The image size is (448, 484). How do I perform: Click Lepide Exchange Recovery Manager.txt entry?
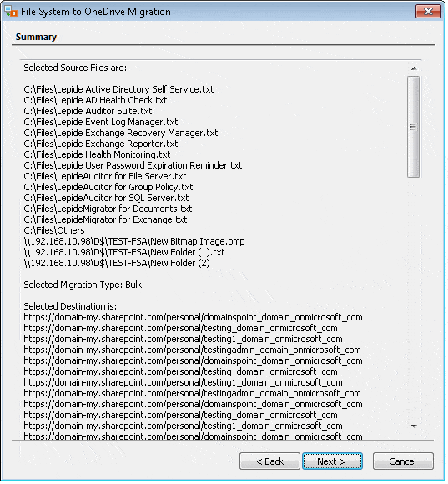(121, 133)
